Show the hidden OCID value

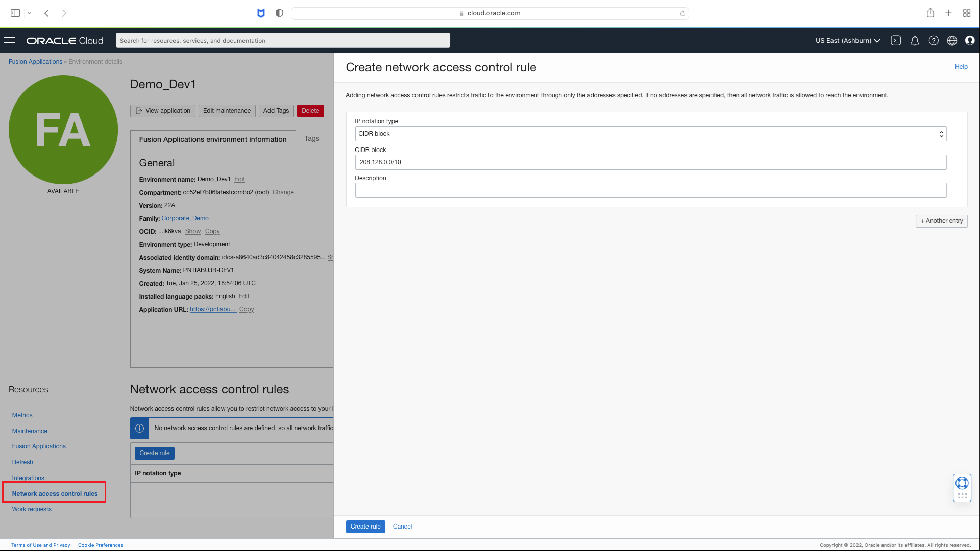pos(192,231)
